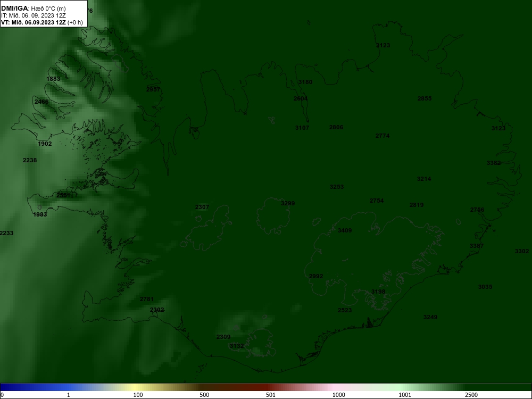Viewport: 532px width, 399px height.
Task: Click the 2309 height value
Action: coord(223,337)
